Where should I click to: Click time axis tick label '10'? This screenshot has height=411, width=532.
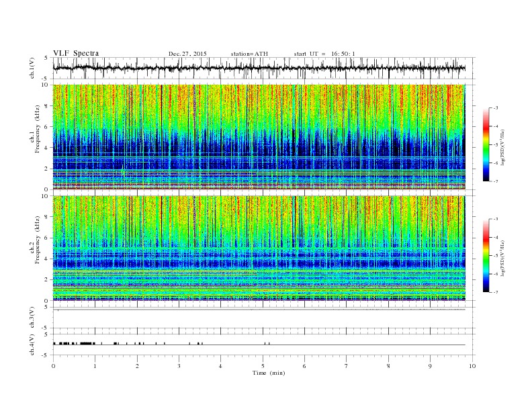tap(472, 366)
